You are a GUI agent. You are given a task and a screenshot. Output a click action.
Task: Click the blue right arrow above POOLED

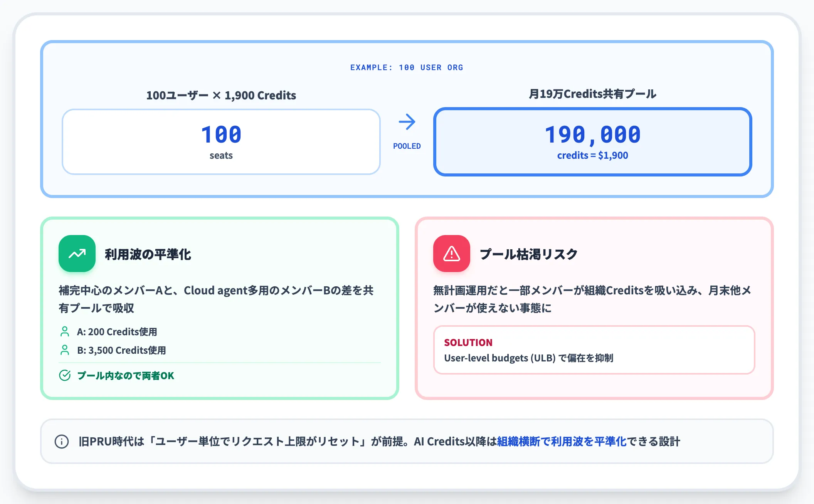point(407,122)
